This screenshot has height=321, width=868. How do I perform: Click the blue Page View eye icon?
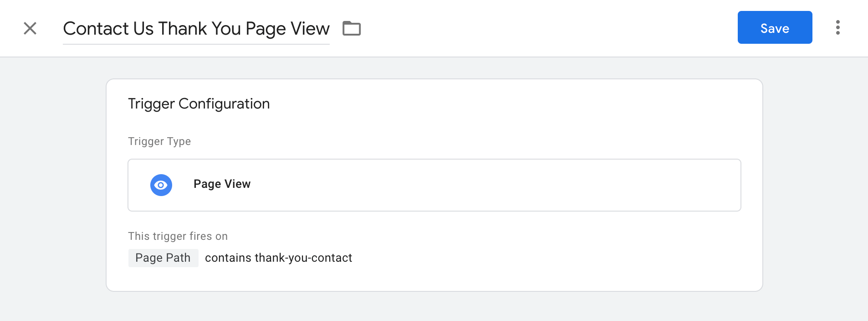161,185
